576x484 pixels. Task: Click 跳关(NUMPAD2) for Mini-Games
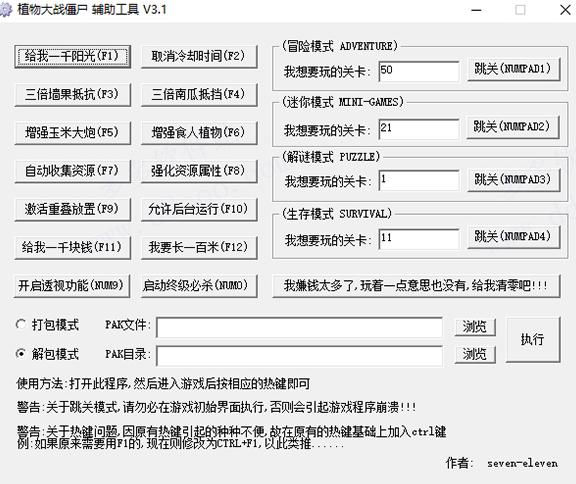pyautogui.click(x=513, y=127)
